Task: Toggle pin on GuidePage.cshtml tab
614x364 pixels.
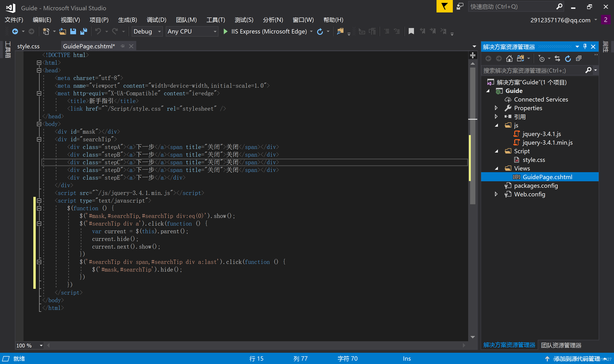Action: click(x=123, y=46)
